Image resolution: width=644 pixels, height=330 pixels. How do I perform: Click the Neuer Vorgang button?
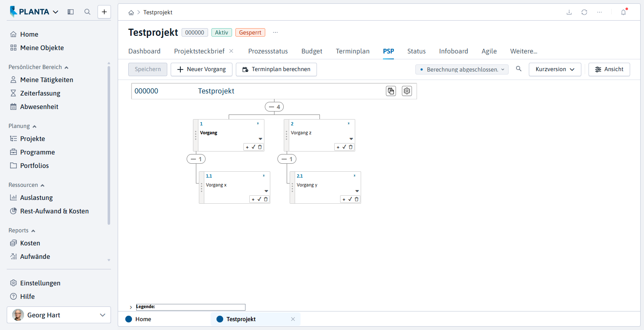201,69
